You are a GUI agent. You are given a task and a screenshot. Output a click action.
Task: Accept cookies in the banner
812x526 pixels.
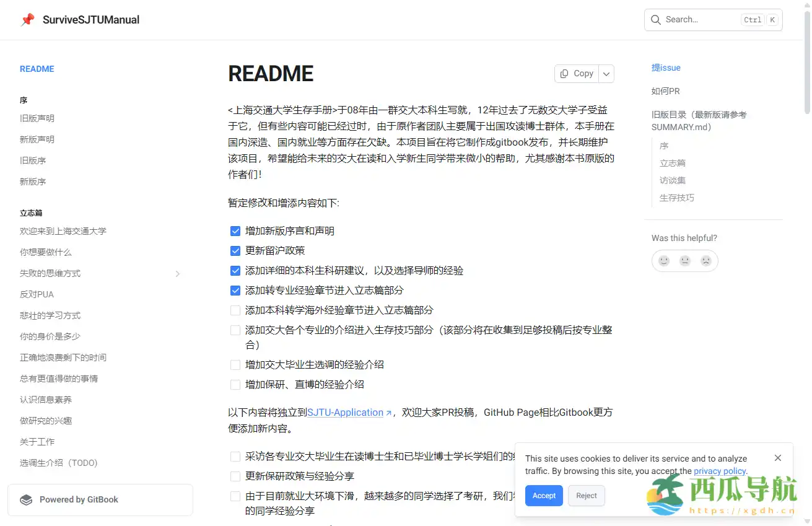pos(543,495)
